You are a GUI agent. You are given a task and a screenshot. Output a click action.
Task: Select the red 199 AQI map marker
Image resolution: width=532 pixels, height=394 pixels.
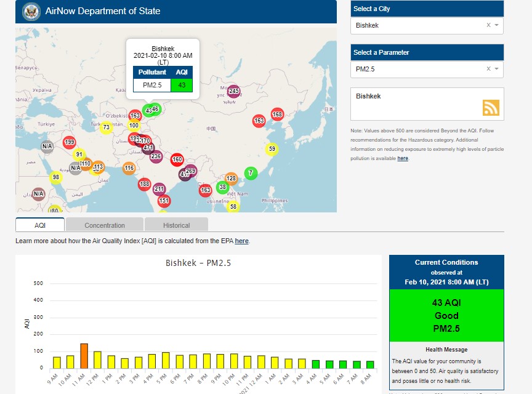(70, 142)
